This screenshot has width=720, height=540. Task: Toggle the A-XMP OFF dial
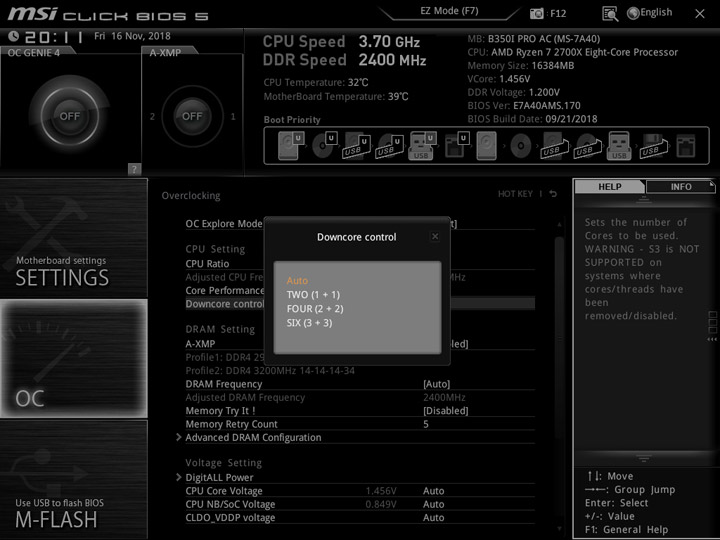tap(192, 116)
